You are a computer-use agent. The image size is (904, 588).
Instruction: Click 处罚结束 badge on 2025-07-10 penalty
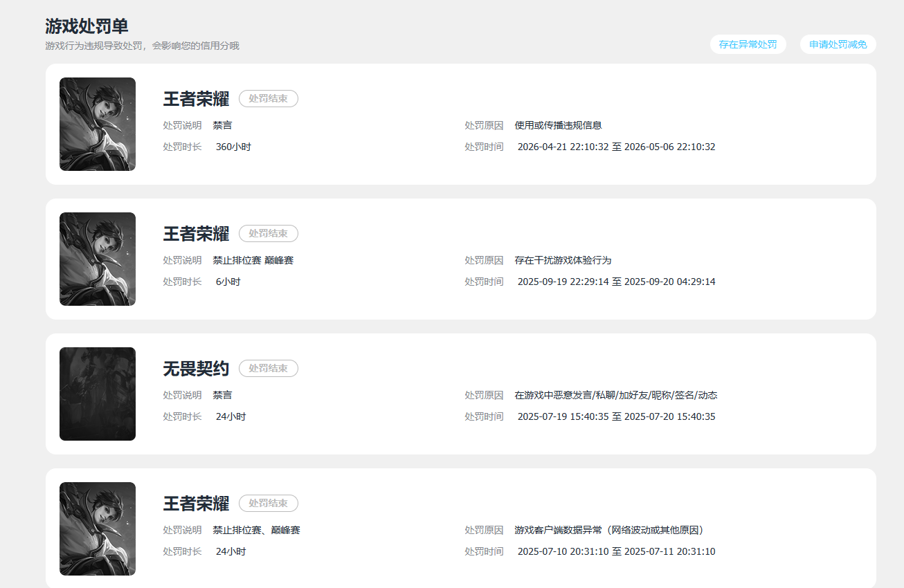(x=269, y=504)
